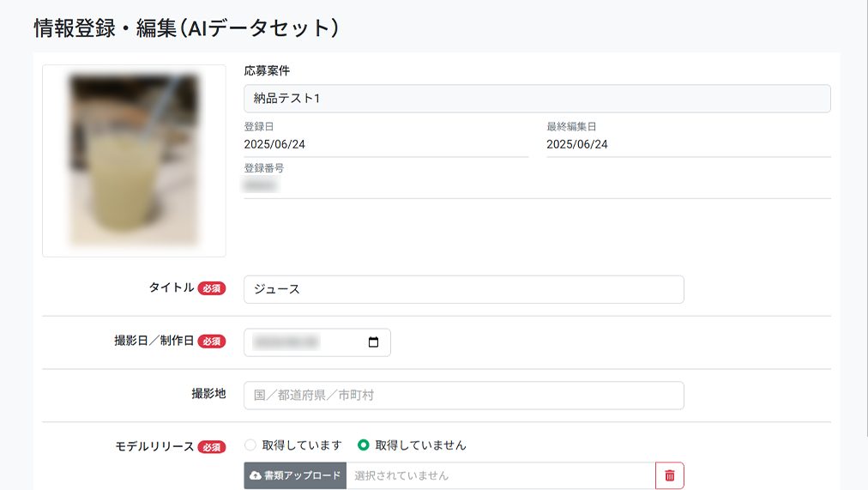This screenshot has height=490, width=868.
Task: Click the 必須 badge next to モデルリリース
Action: [x=212, y=447]
